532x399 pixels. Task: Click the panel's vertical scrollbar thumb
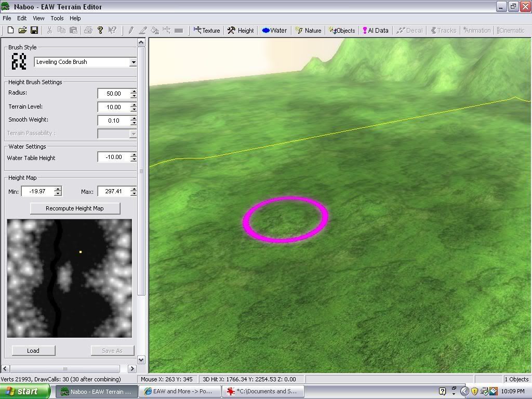[x=141, y=171]
